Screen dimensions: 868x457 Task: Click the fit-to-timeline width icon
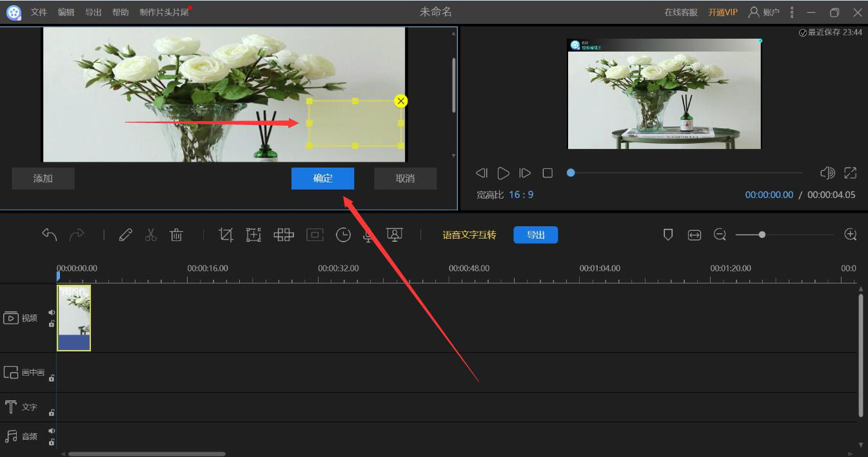tap(695, 235)
